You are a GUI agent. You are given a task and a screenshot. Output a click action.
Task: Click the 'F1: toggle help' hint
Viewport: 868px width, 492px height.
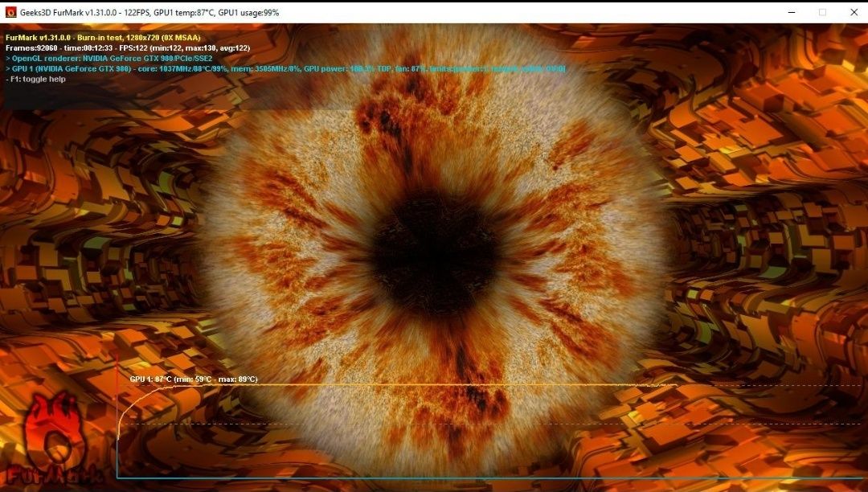(35, 79)
